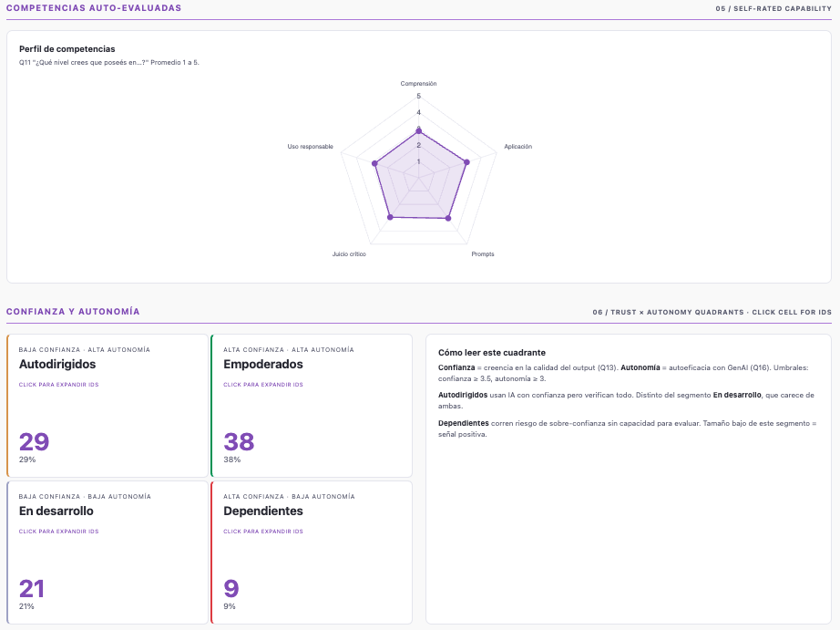Screen dimensions: 840x630
Task: Click the 21% percentage under En desarrollo
Action: point(26,606)
